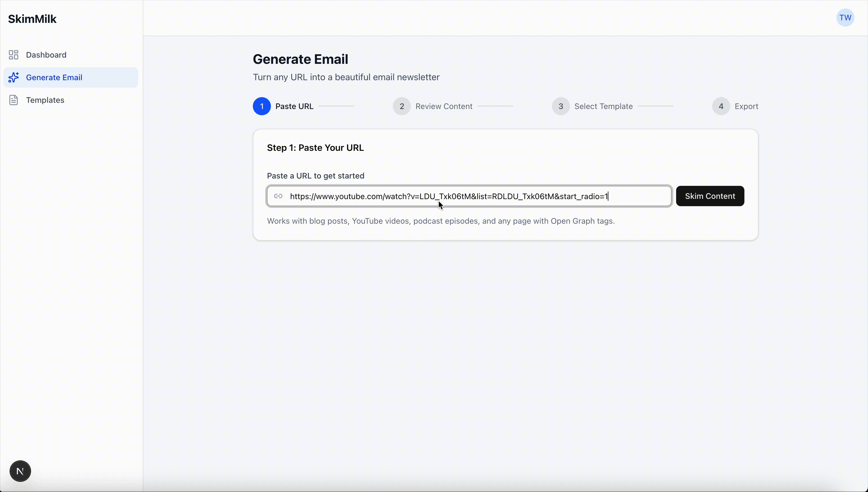Click the Step 1: Paste Your URL card title
Viewport: 868px width, 492px height.
(315, 148)
